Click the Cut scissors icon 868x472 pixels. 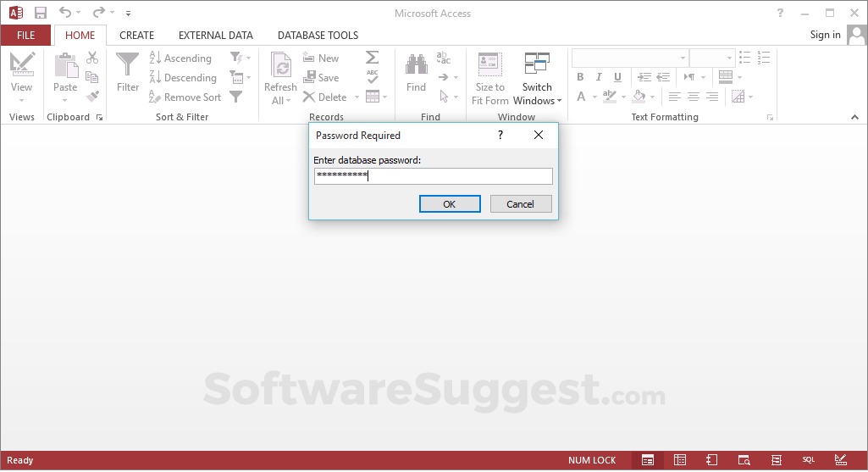point(92,57)
